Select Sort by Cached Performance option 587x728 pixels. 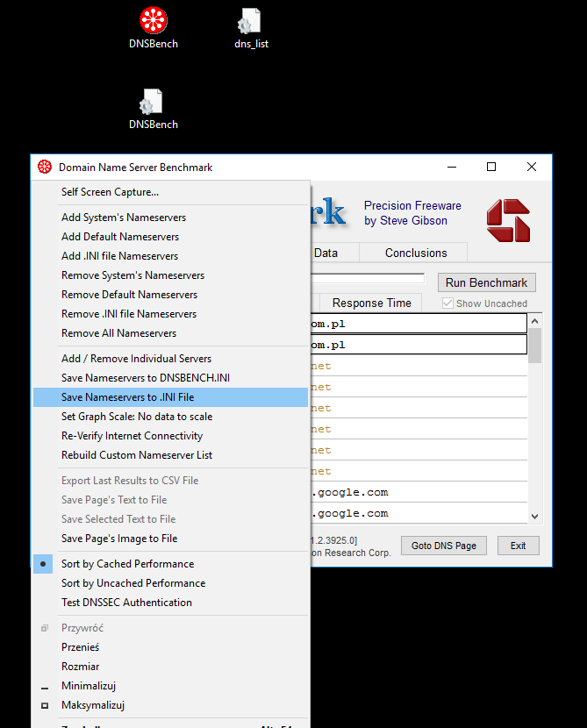click(127, 564)
